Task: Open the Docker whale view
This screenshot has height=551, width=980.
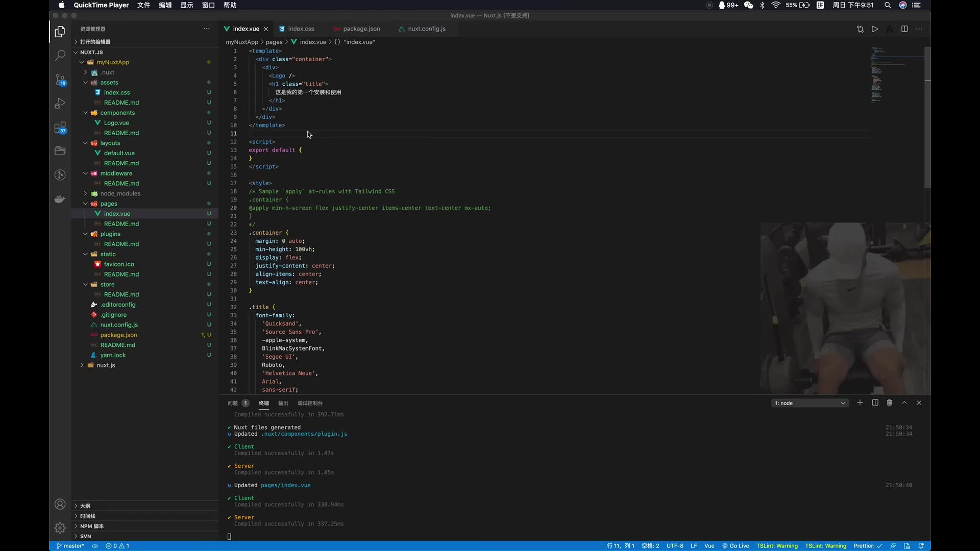Action: (60, 199)
